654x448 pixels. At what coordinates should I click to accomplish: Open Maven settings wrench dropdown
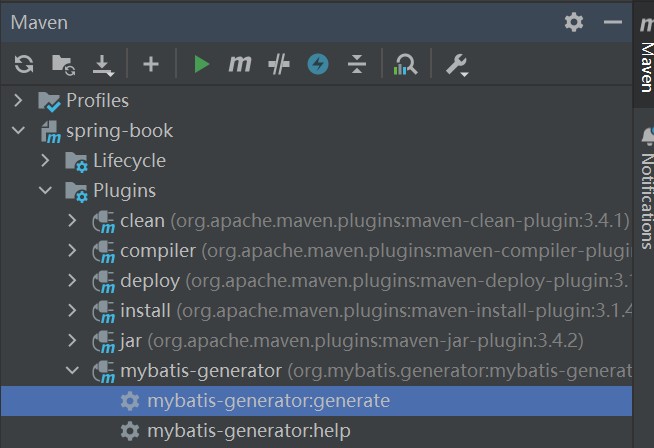[457, 65]
